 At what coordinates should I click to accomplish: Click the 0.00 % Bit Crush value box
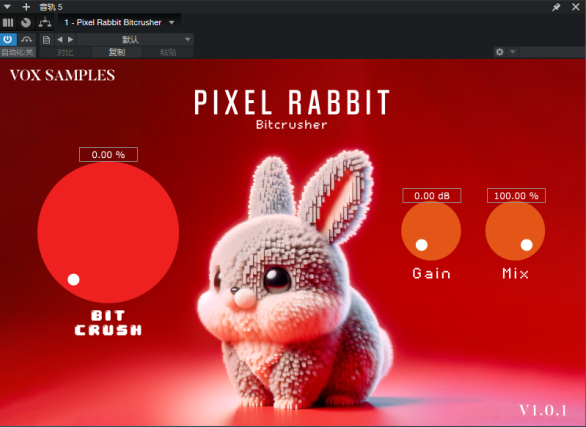tap(108, 155)
